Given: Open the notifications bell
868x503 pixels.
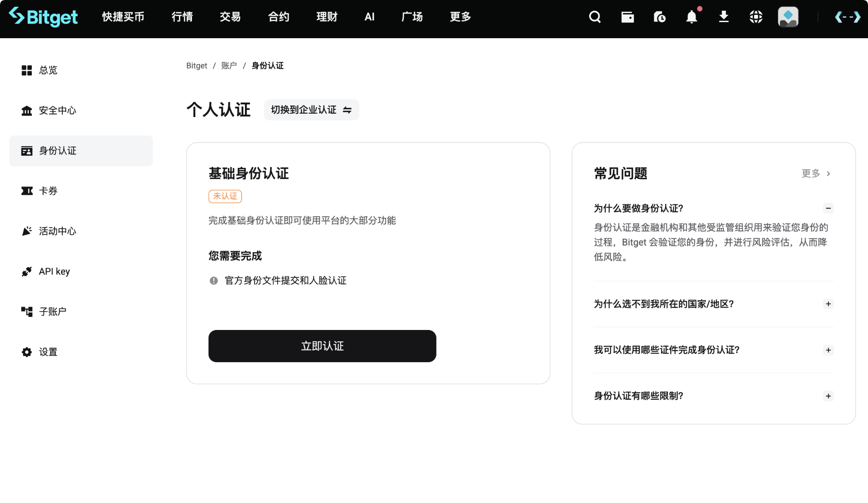Looking at the screenshot, I should coord(692,17).
